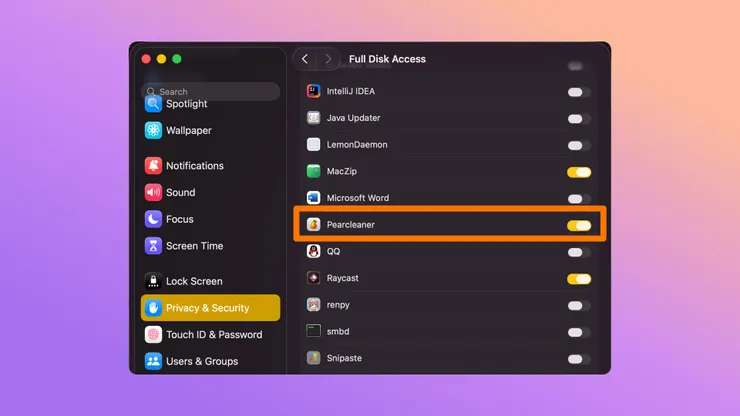Click the Pearcleaner pear icon
The image size is (740, 416).
(x=313, y=224)
